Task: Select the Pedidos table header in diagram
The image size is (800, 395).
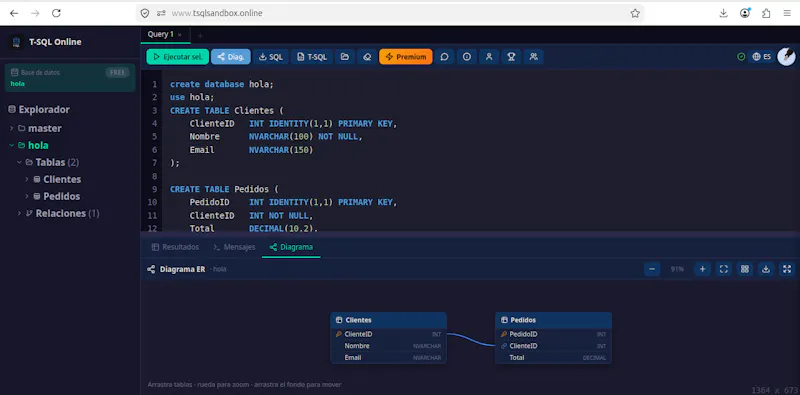Action: point(553,320)
